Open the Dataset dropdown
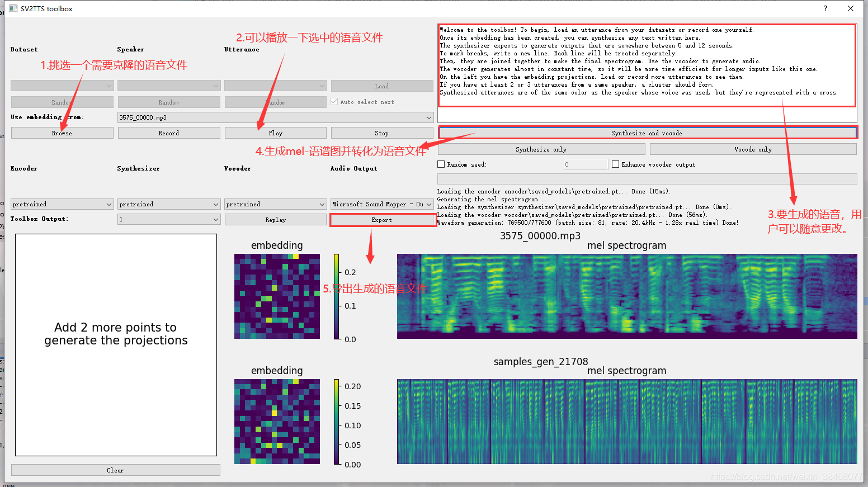 62,86
